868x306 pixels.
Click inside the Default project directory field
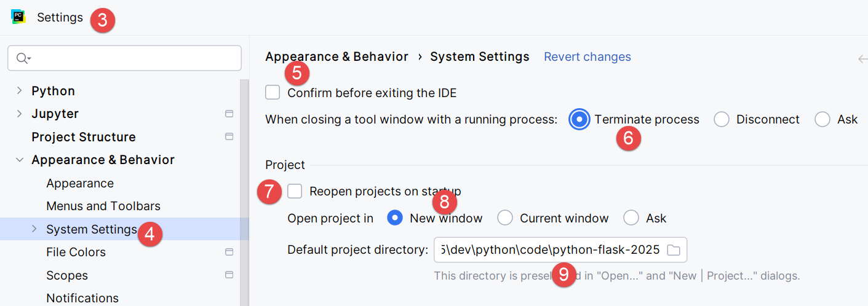click(x=547, y=250)
